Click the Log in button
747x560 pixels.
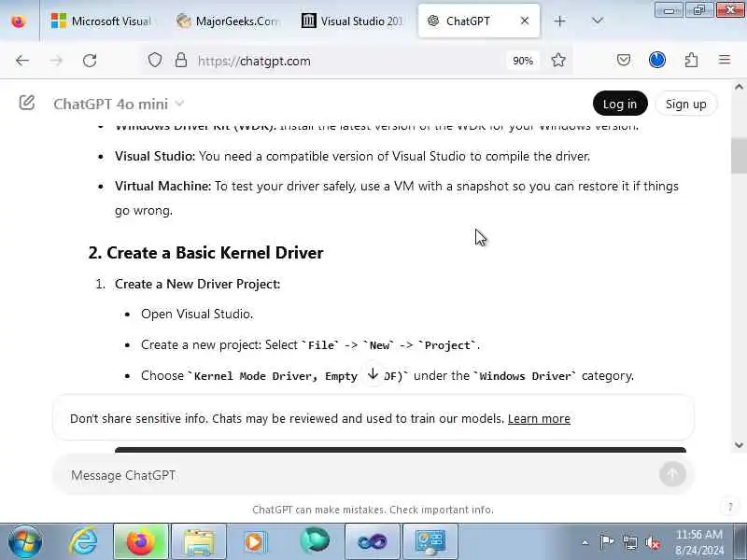(x=620, y=104)
